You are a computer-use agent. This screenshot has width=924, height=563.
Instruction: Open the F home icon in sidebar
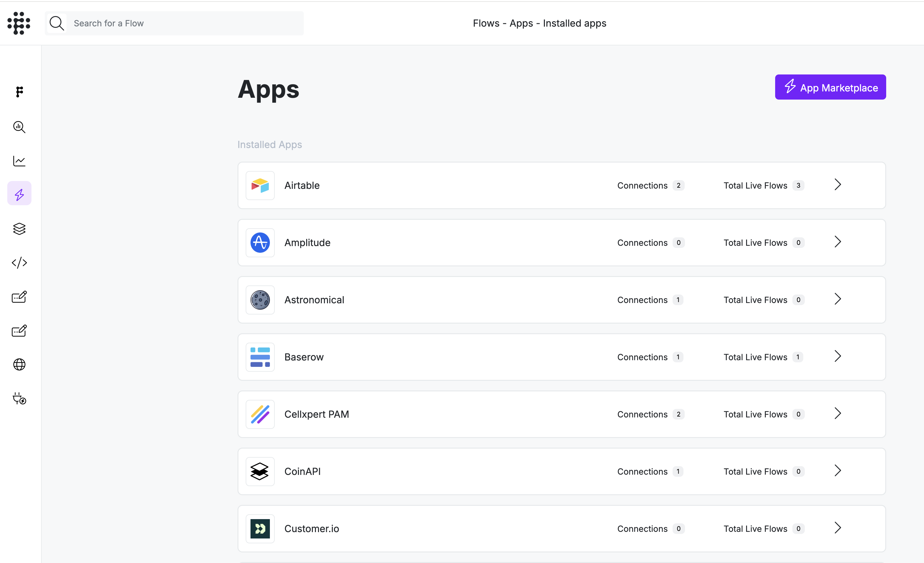click(x=19, y=92)
